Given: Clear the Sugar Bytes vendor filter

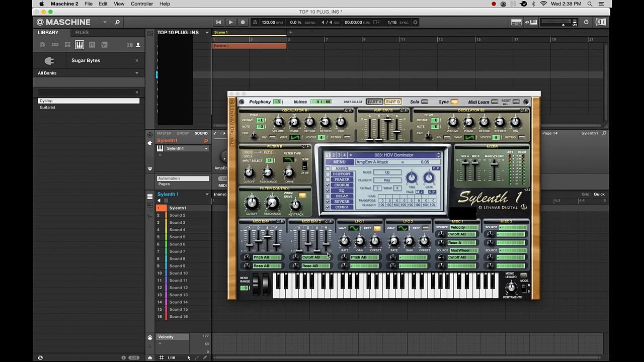Looking at the screenshot, I should click(136, 61).
